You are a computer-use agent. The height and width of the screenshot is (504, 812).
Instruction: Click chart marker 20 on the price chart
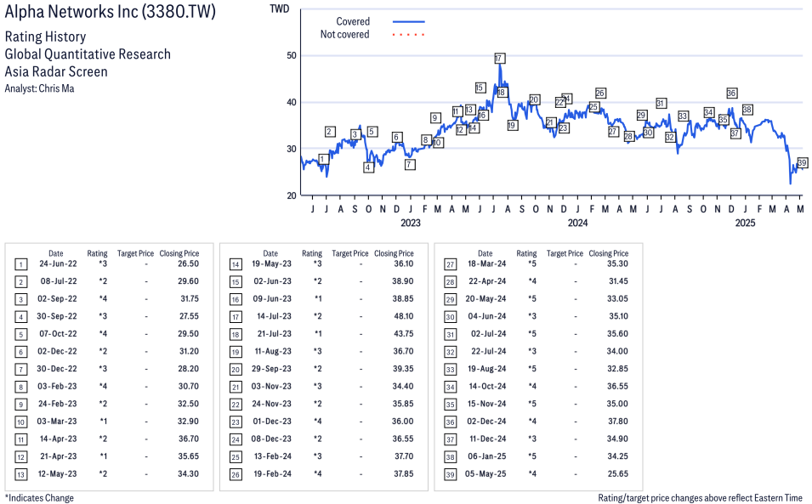pos(535,100)
